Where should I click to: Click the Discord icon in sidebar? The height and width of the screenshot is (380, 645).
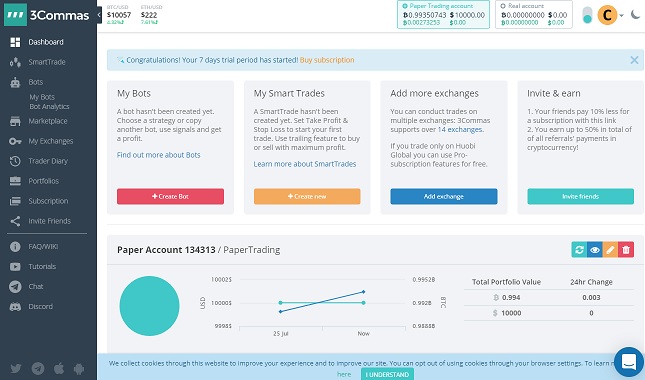tap(15, 307)
